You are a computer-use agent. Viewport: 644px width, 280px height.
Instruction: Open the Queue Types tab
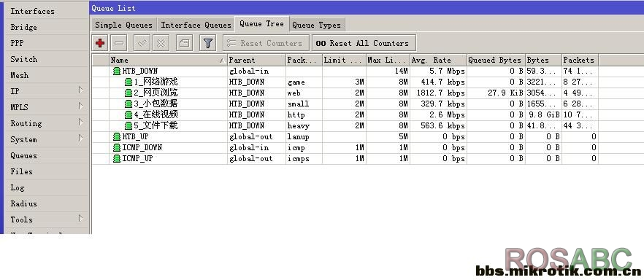(x=317, y=25)
